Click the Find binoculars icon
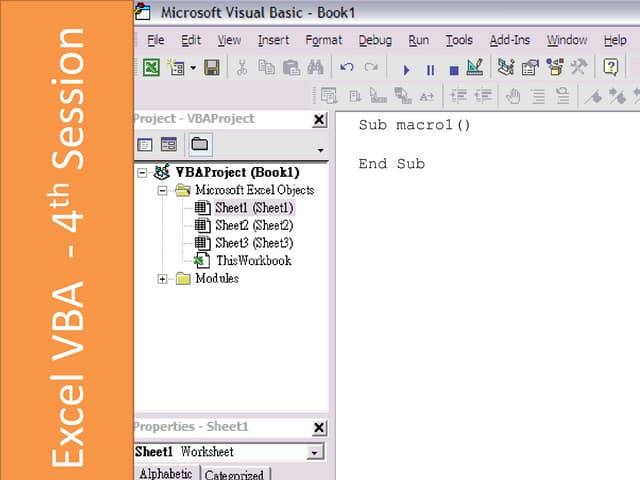This screenshot has width=640, height=480. click(314, 68)
